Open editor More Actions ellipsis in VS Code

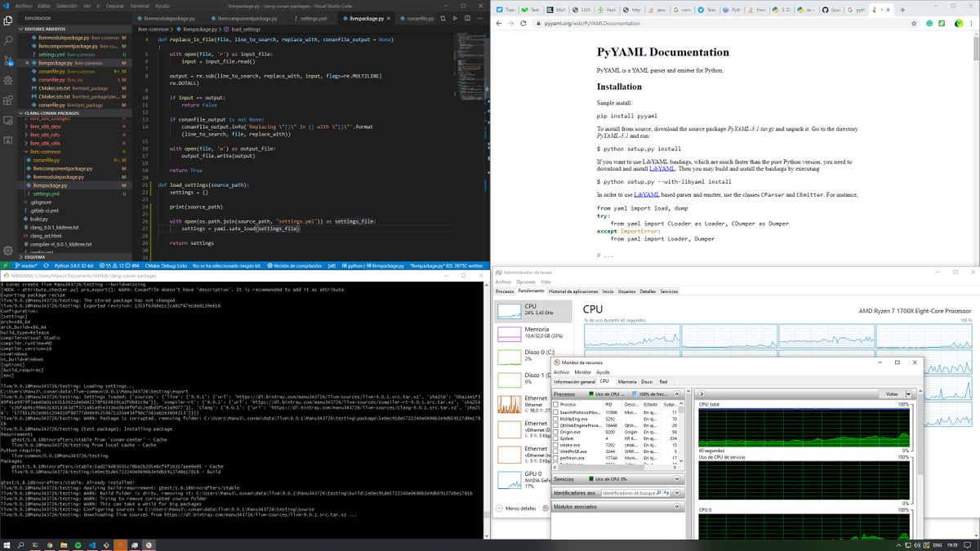[479, 18]
